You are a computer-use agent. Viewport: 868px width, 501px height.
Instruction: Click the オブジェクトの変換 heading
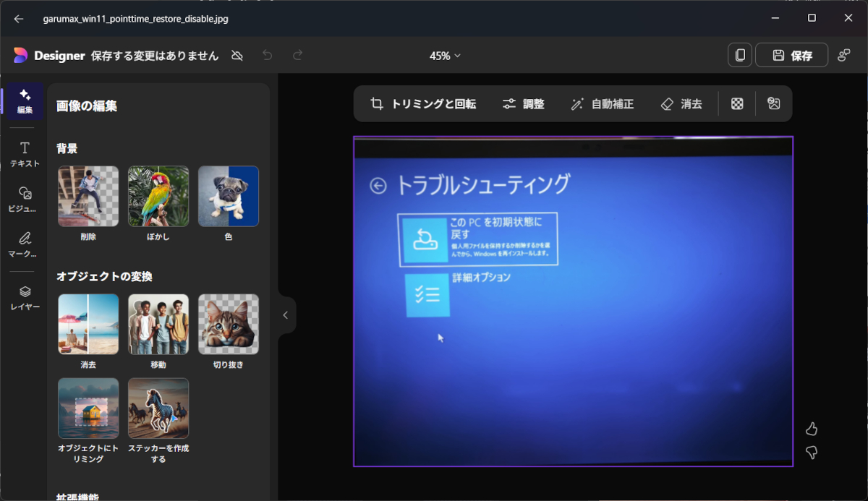click(104, 276)
